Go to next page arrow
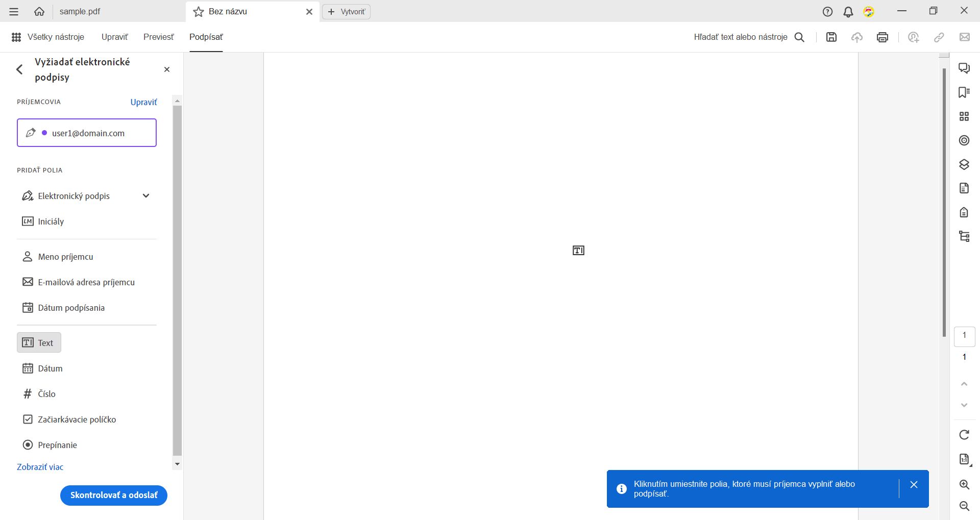Screen dimensions: 980x520 964,405
